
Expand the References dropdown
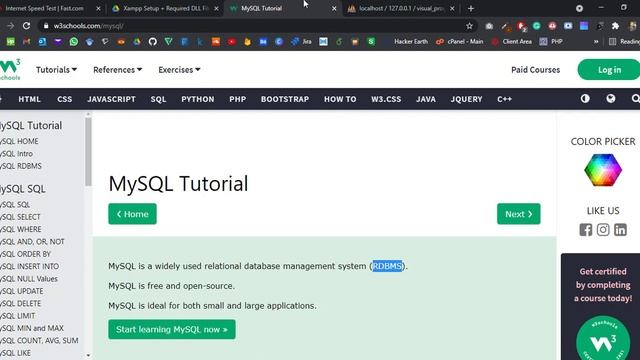(118, 70)
